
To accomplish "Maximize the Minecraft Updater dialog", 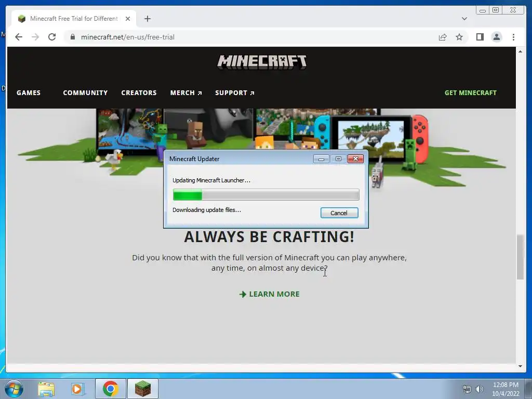I will 338,159.
